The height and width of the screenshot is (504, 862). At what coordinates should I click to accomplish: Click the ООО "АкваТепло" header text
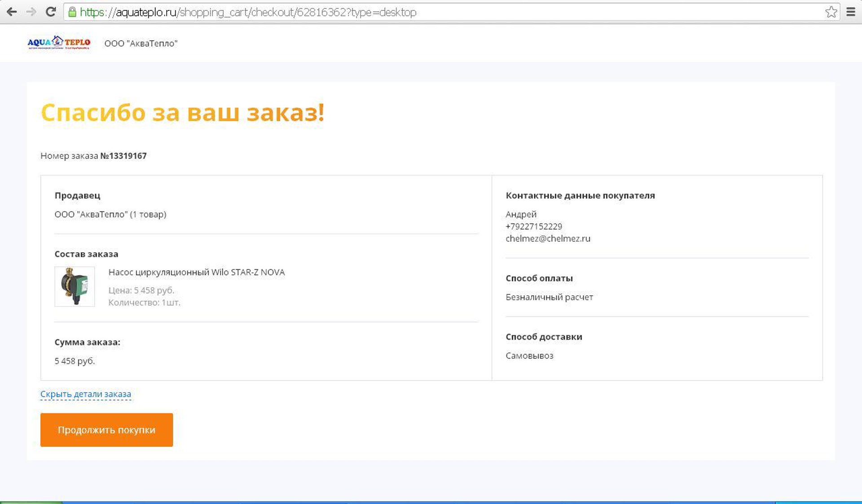click(141, 44)
